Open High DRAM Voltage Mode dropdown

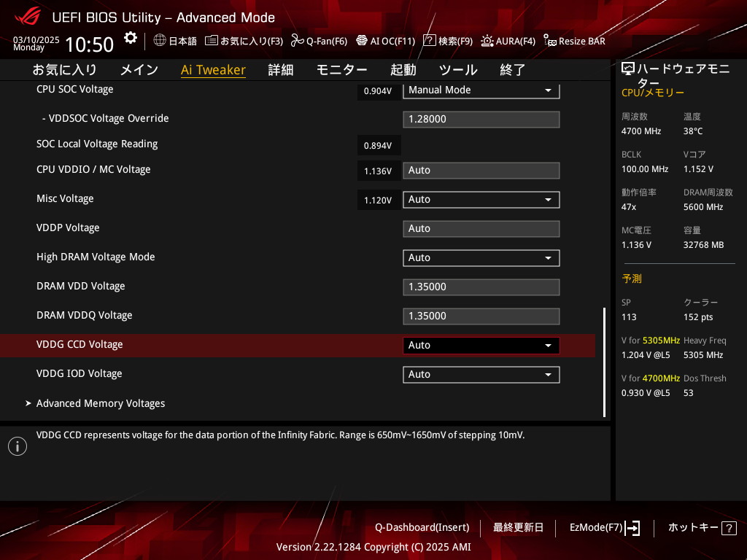pyautogui.click(x=481, y=257)
